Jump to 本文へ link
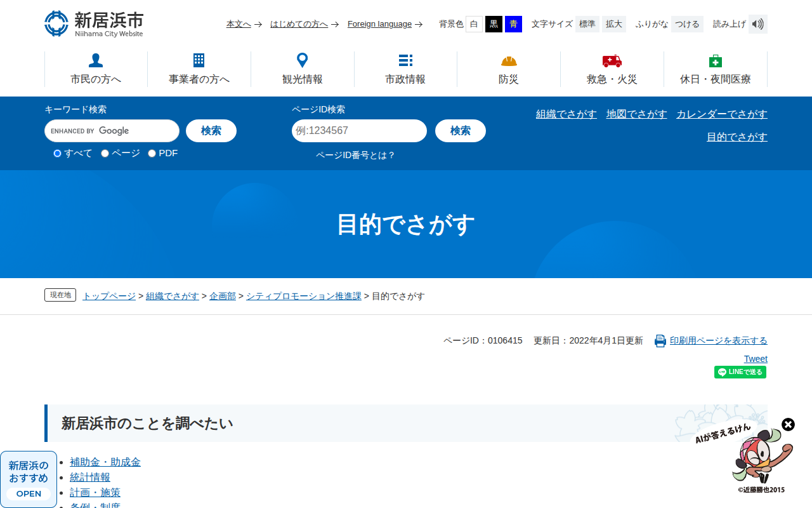812x508 pixels. coord(239,24)
